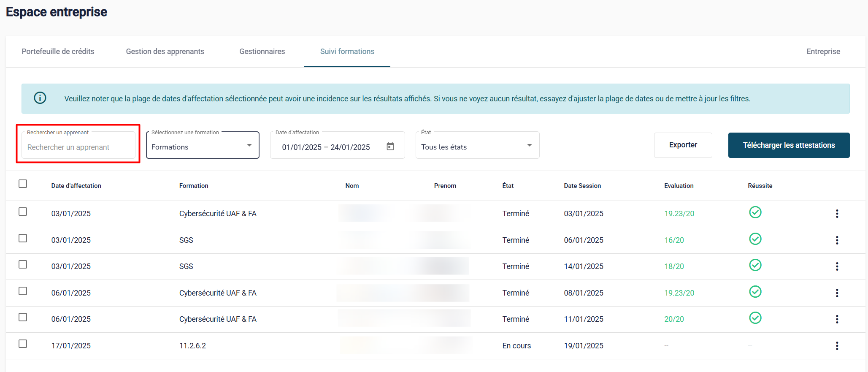The height and width of the screenshot is (372, 868).
Task: Tick the select-all checkbox in table header
Action: (23, 184)
